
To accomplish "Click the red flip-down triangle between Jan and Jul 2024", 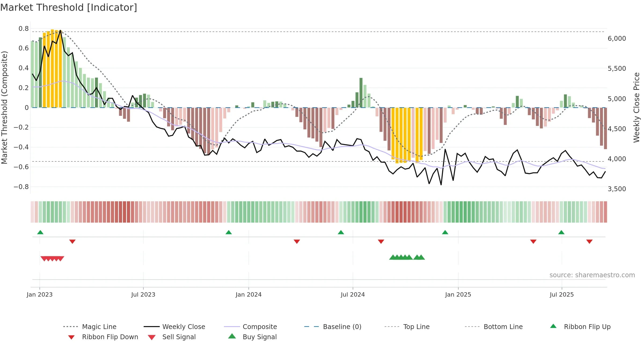I will point(297,241).
